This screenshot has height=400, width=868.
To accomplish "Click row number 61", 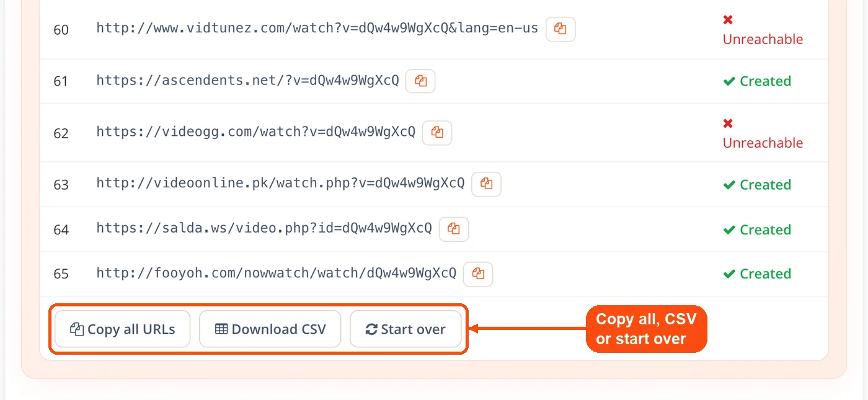I will click(x=61, y=81).
